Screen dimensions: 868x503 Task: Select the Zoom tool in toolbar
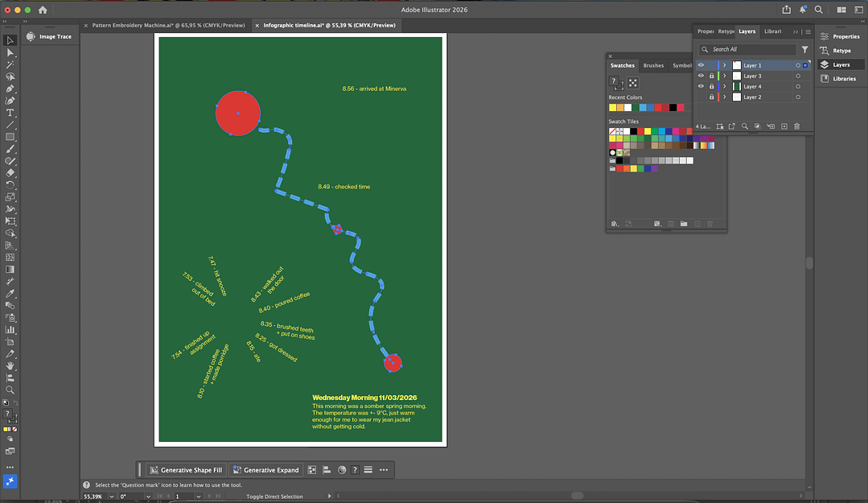pos(10,390)
